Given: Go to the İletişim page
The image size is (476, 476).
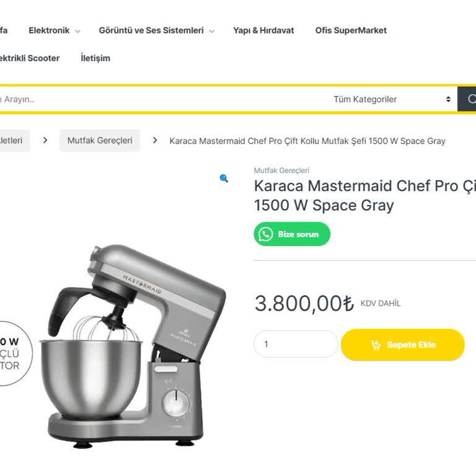Looking at the screenshot, I should [95, 58].
